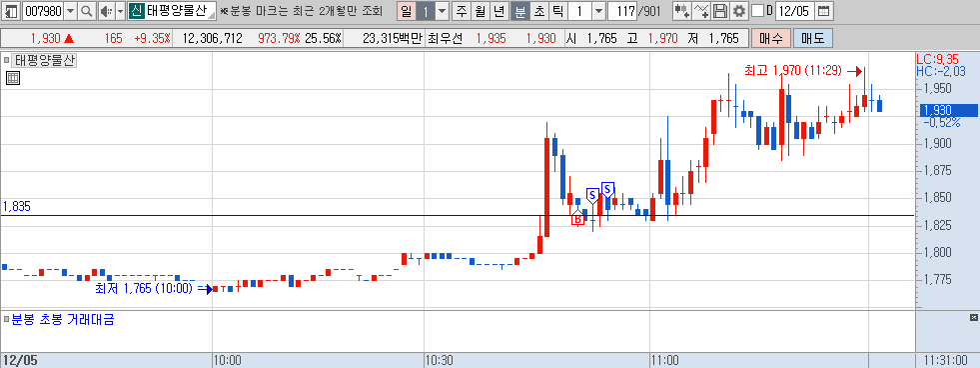Select the 분 minute period
This screenshot has height=368, width=980.
coord(520,11)
